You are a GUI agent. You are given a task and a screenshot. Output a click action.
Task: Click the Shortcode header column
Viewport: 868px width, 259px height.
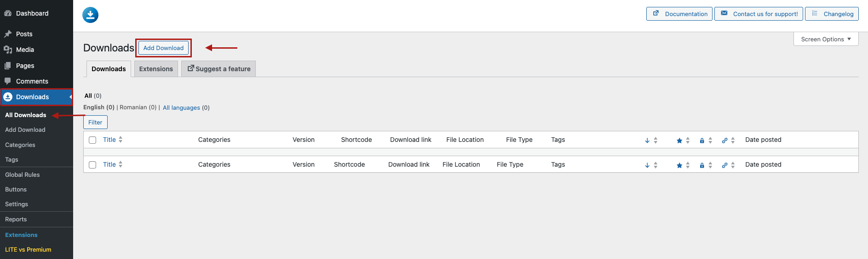(356, 140)
